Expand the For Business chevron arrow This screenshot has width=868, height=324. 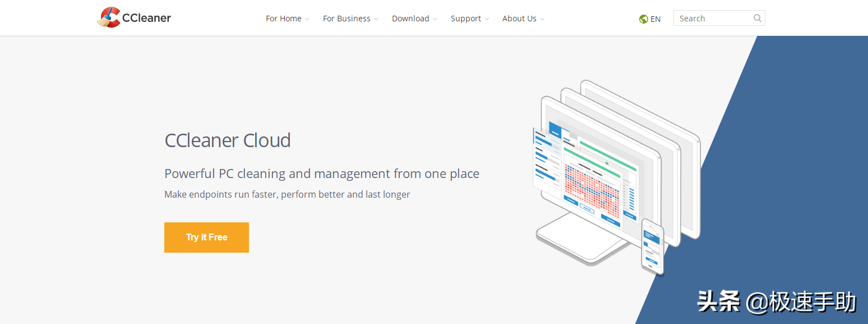(x=376, y=19)
